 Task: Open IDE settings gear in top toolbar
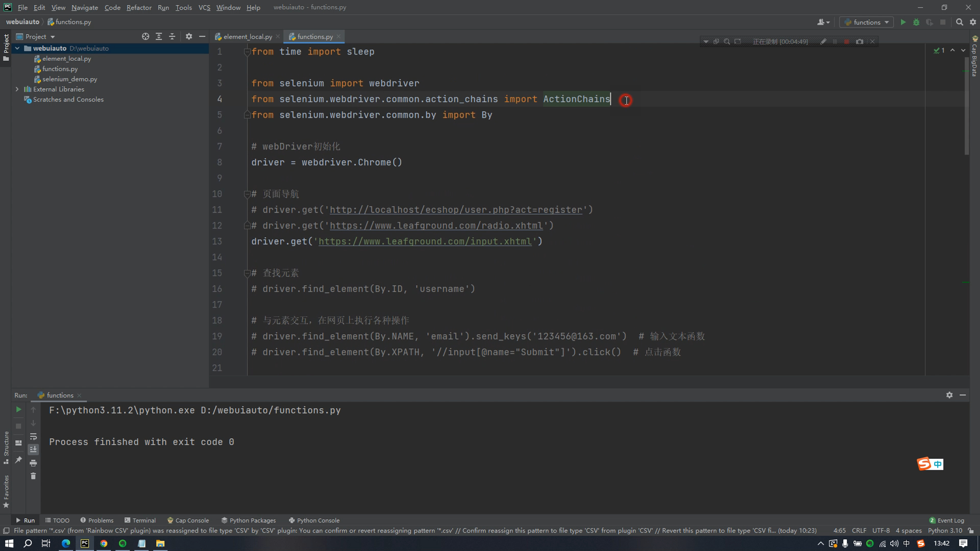click(x=973, y=22)
